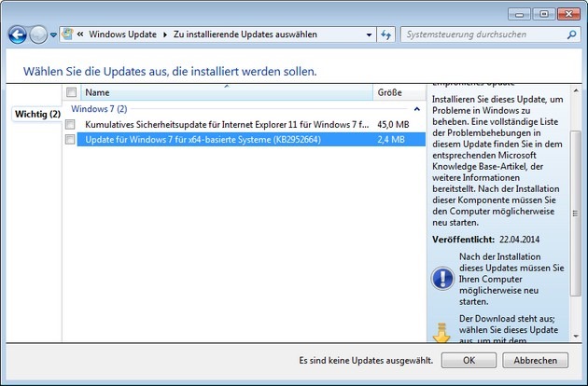Screen dimensions: 588x386
Task: Click the Back navigation arrow
Action: [x=17, y=34]
